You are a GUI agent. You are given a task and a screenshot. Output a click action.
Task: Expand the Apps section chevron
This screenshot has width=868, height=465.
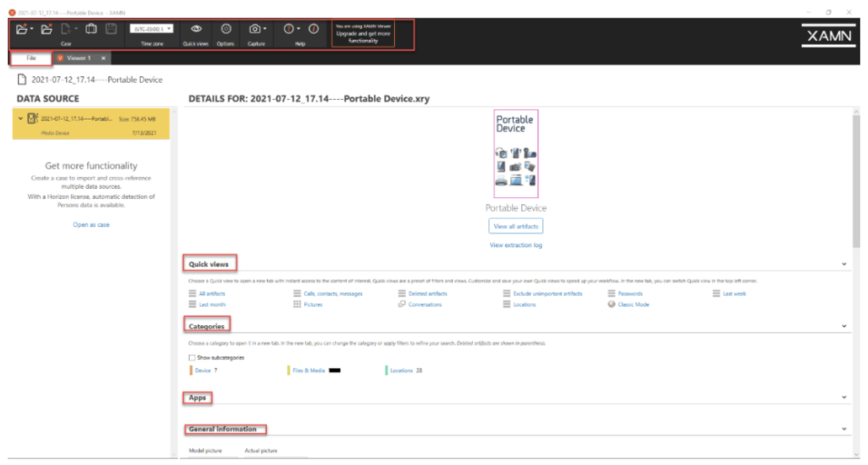(844, 397)
